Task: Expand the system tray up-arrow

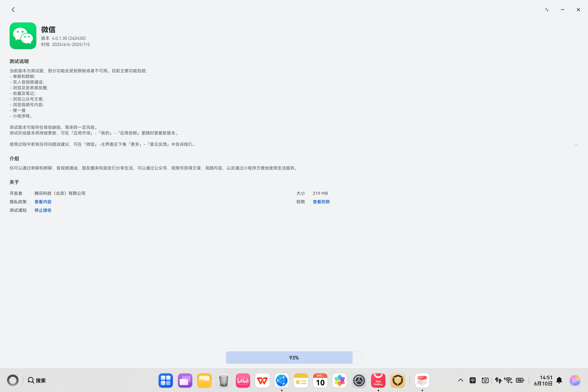Action: 460,380
